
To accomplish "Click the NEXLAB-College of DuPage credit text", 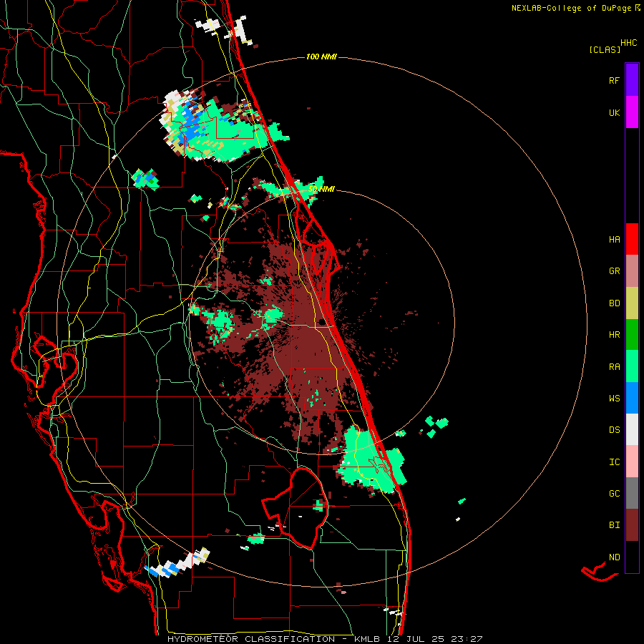I will tap(571, 8).
